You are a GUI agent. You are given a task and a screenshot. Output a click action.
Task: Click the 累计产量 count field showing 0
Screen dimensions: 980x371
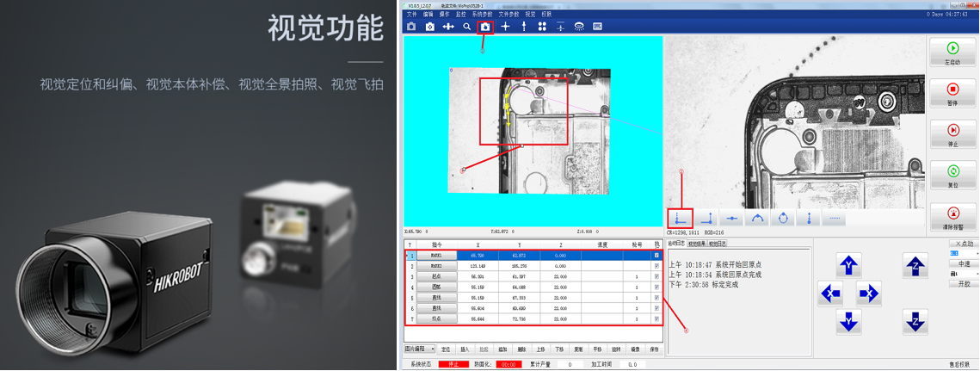(570, 364)
